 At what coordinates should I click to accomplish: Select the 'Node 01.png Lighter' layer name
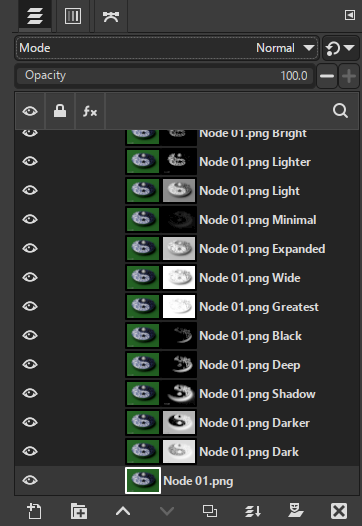click(x=255, y=162)
